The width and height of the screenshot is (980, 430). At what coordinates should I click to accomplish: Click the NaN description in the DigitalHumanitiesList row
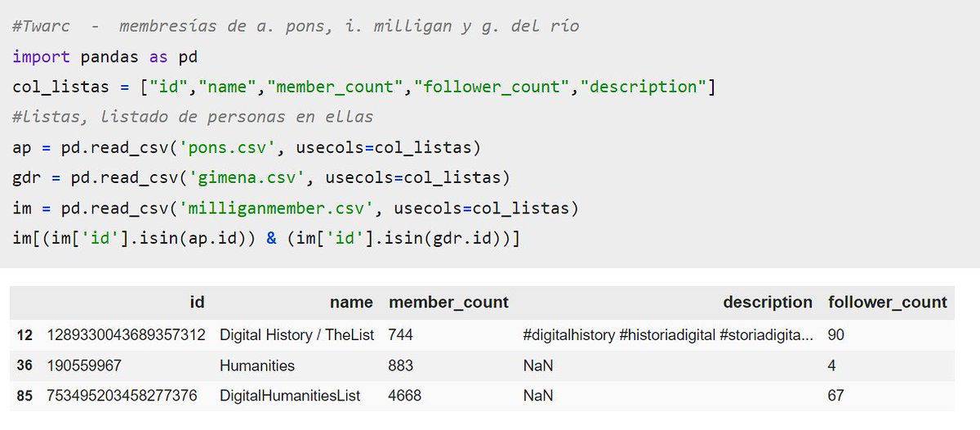tap(538, 396)
